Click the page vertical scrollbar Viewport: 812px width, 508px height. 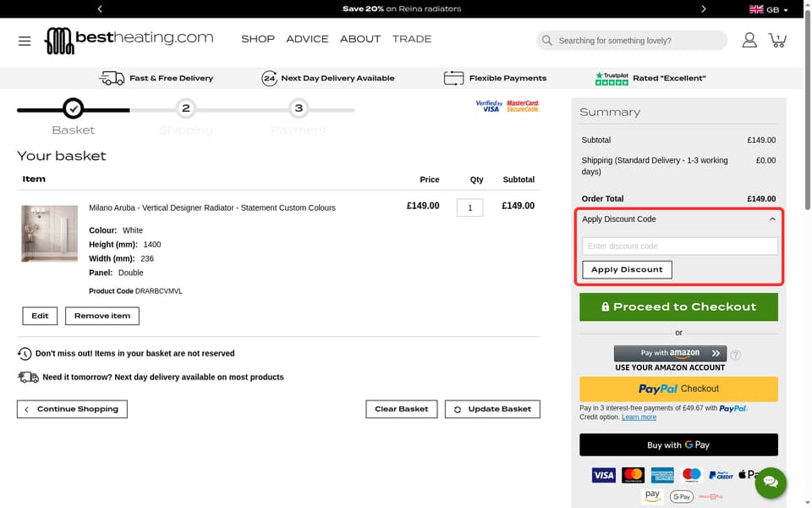pos(807,109)
